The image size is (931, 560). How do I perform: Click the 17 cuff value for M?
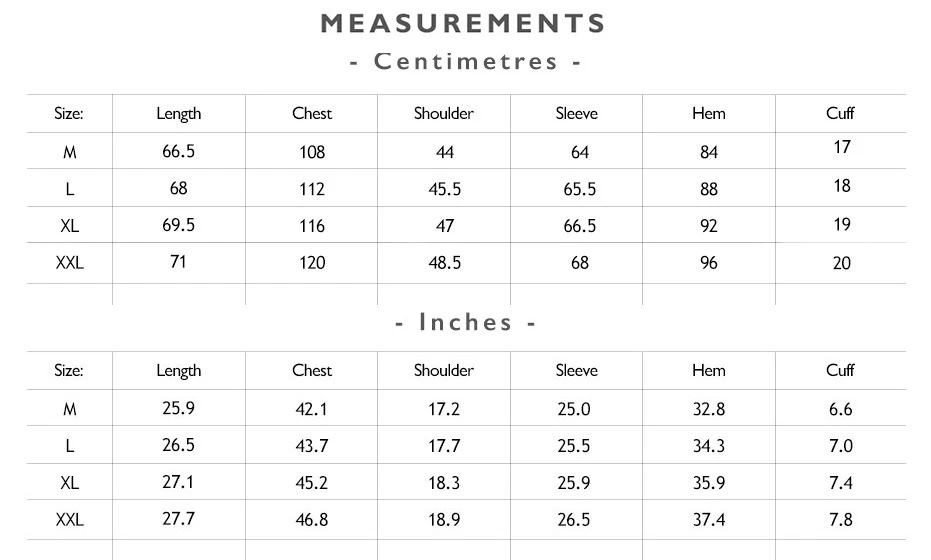point(842,147)
